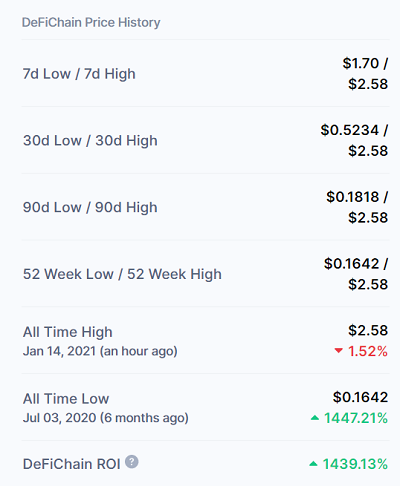
Task: Click the Jul 03, 2020 date text
Action: click(59, 418)
